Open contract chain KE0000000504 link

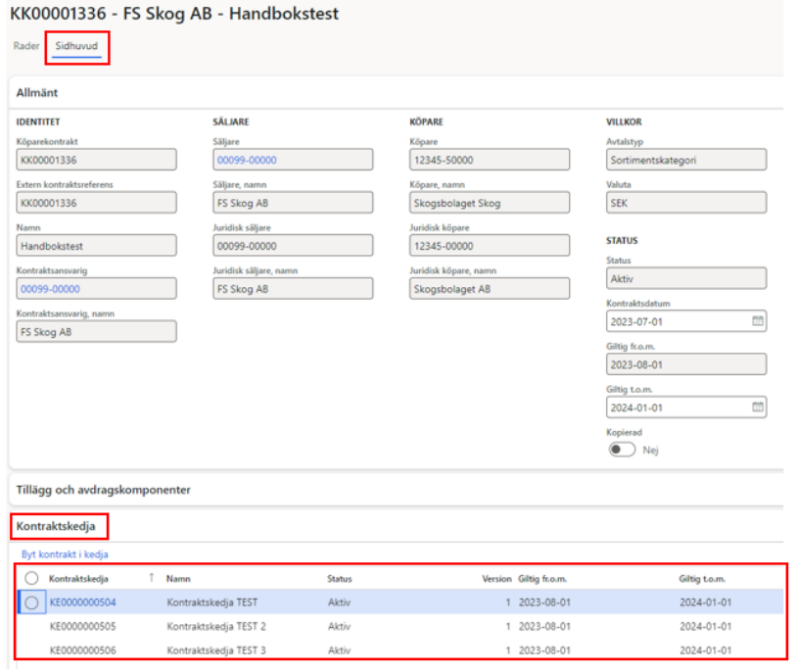[82, 602]
